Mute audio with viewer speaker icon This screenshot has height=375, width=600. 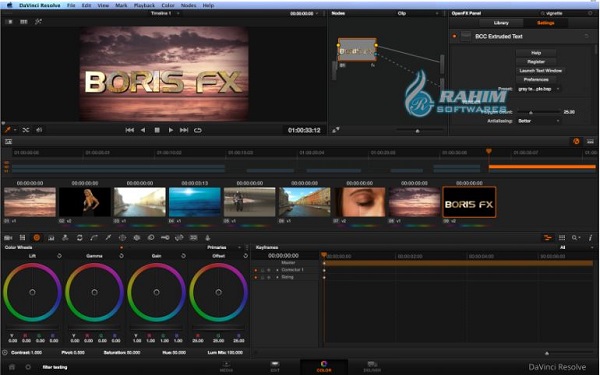(39, 130)
